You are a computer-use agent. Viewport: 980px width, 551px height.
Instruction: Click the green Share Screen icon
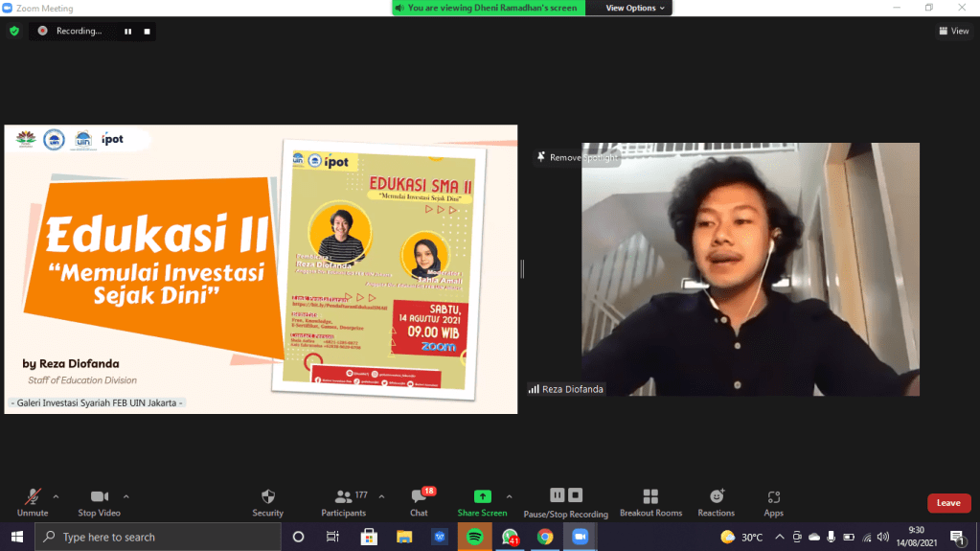pos(482,496)
